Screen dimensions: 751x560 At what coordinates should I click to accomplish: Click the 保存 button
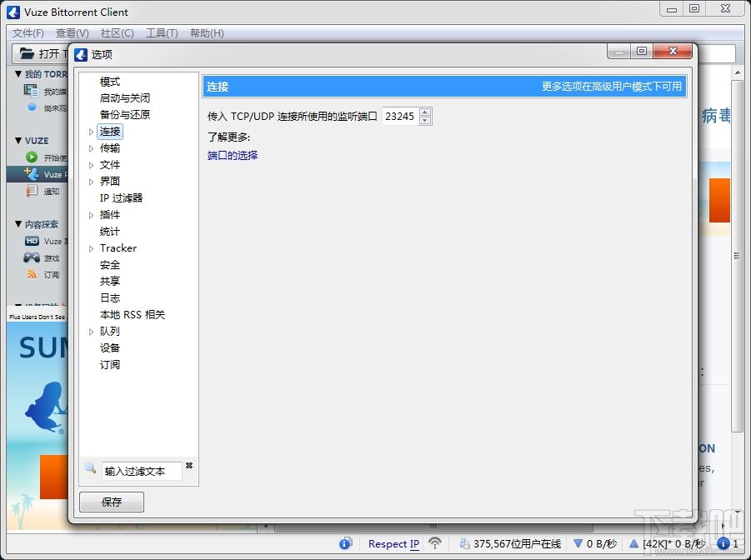112,502
